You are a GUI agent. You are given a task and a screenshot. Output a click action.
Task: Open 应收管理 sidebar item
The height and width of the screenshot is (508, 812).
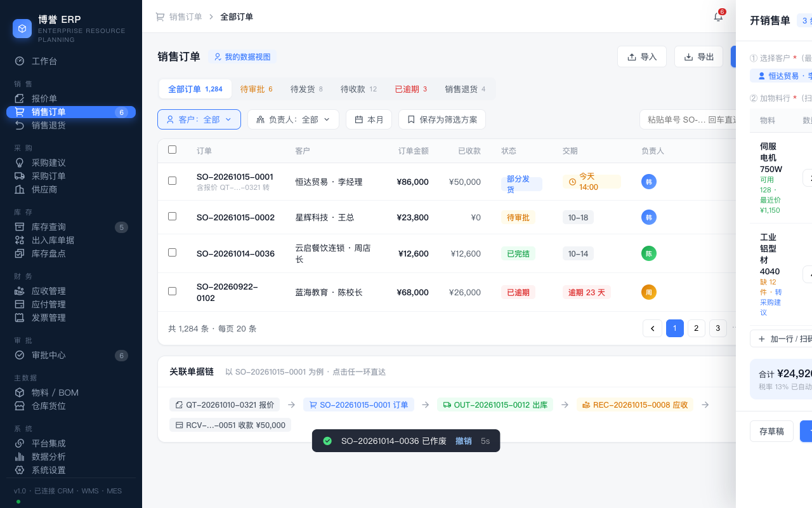(71, 291)
